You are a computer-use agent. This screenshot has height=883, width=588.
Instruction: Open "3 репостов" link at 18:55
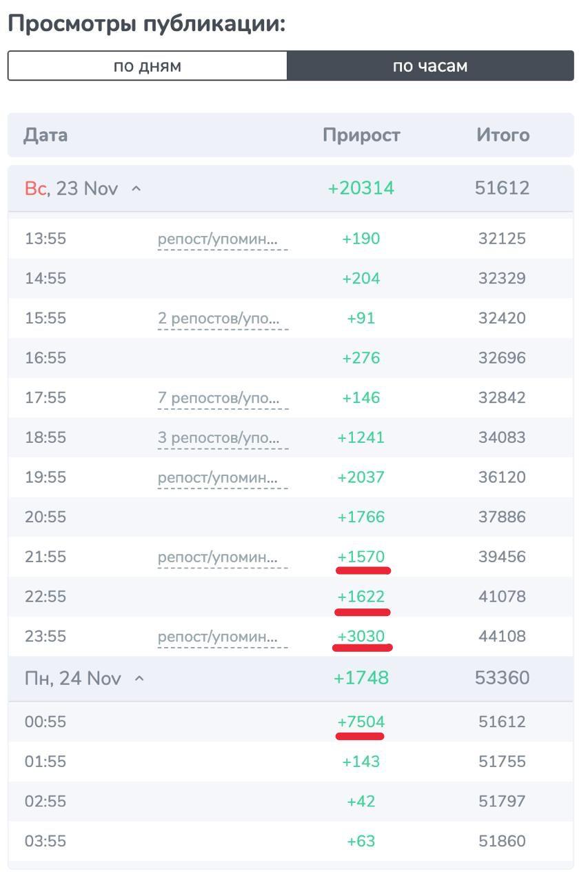point(218,438)
